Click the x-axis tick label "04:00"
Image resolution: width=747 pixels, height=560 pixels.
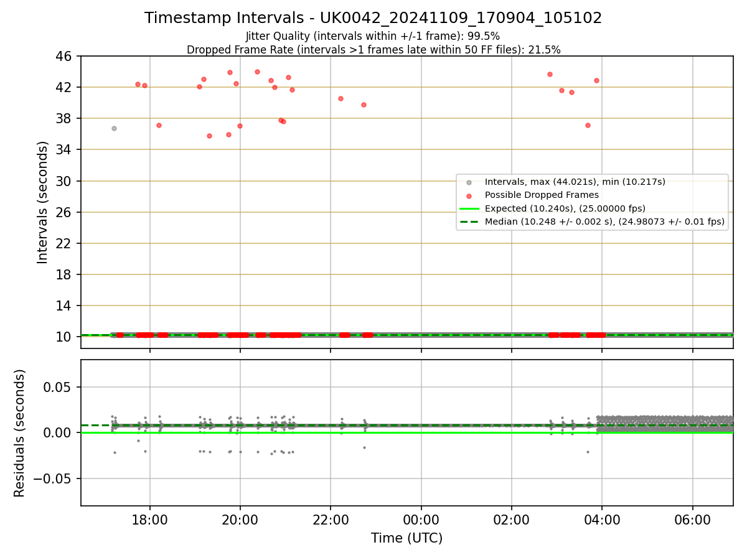(x=602, y=520)
